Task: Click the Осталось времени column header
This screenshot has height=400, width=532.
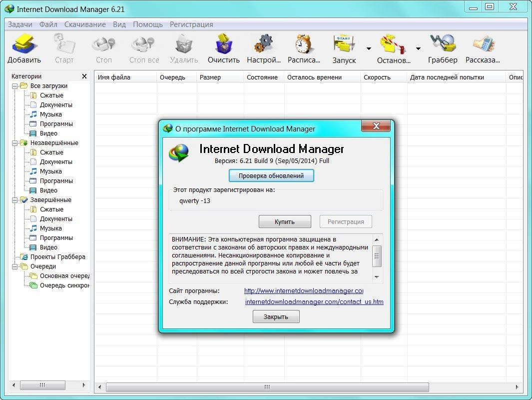Action: 322,77
